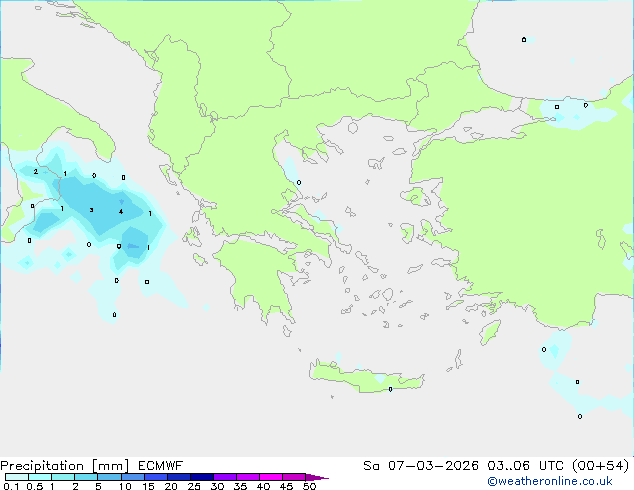
Task: Click the legend label '0.1'
Action: tap(11, 486)
